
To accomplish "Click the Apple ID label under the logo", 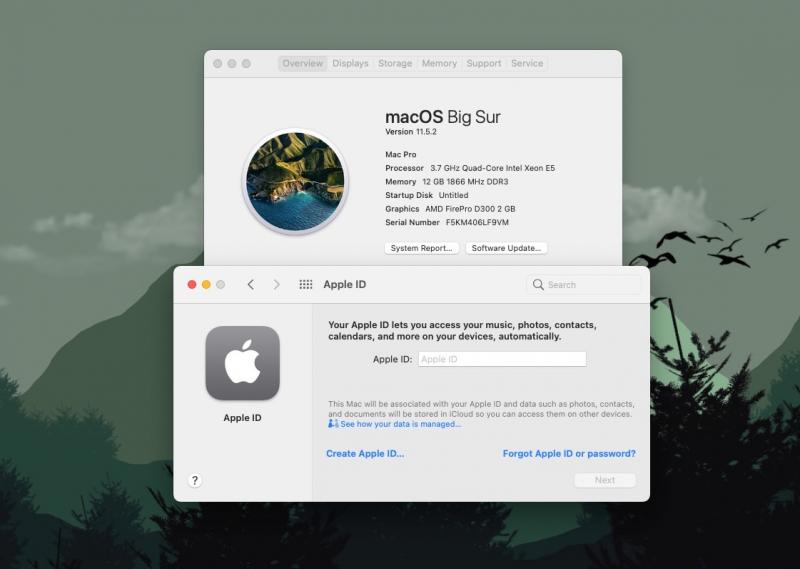I will click(x=242, y=418).
